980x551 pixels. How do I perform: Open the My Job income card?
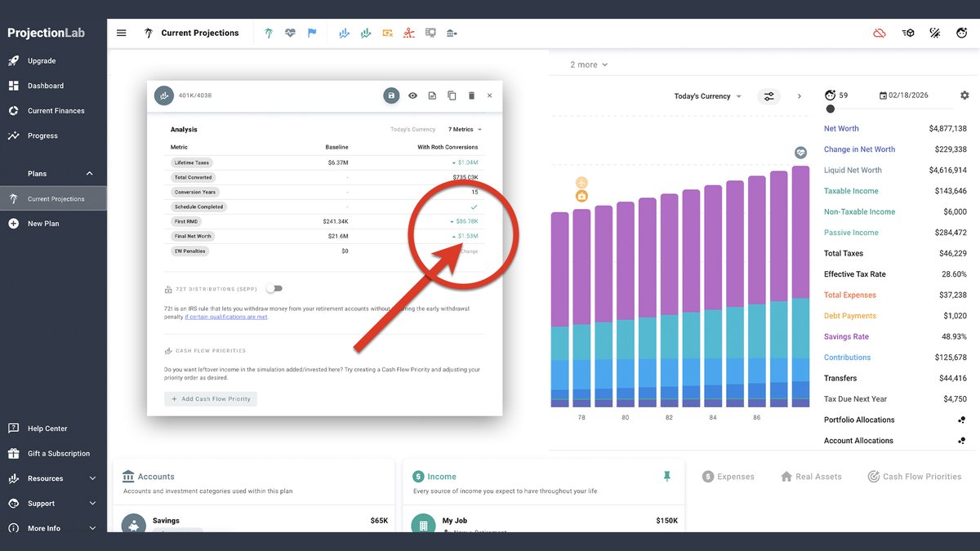coord(544,519)
